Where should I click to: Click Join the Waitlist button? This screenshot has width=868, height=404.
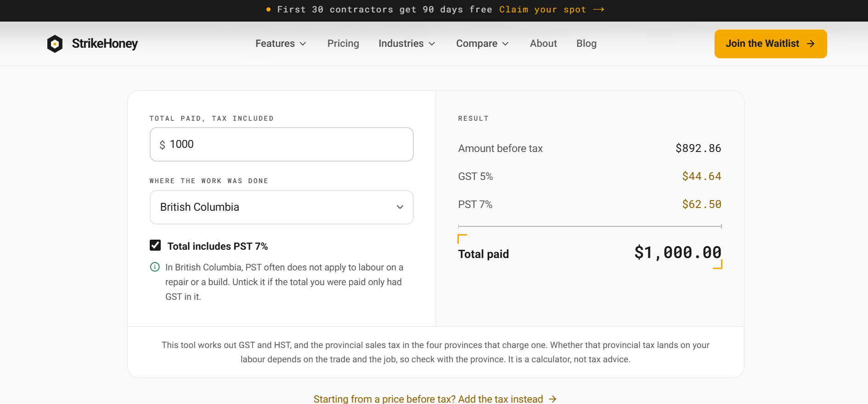[771, 44]
